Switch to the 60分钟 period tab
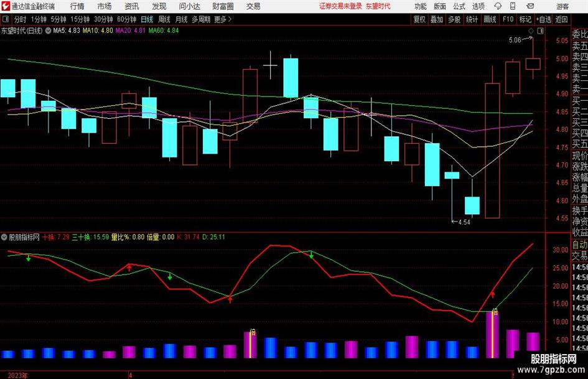Screen dimensions: 588x379 126,19
